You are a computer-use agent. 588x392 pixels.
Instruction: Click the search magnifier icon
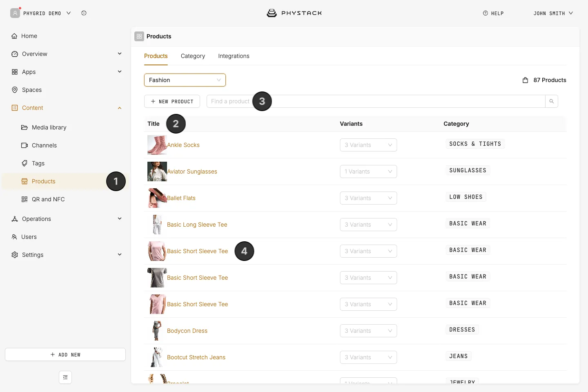click(552, 101)
